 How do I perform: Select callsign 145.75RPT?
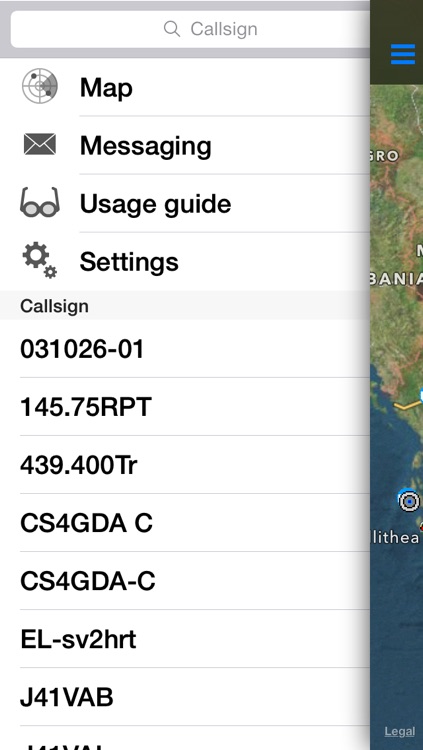coord(185,407)
